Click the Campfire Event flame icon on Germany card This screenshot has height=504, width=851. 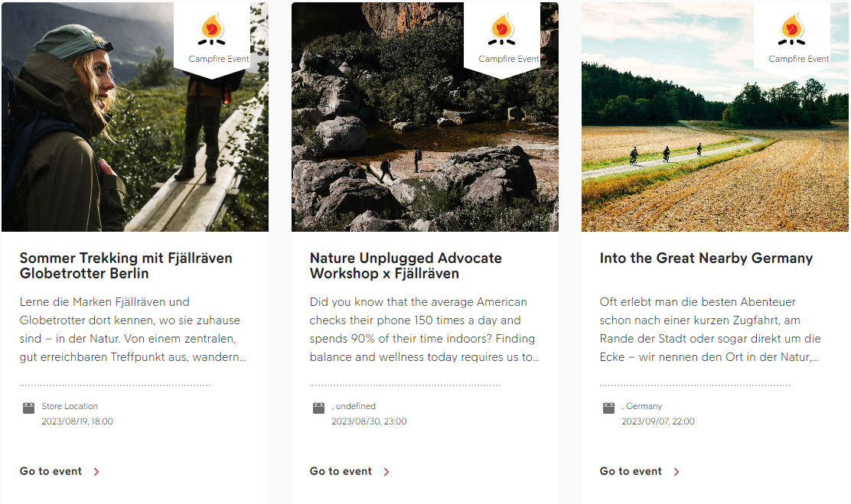click(792, 29)
